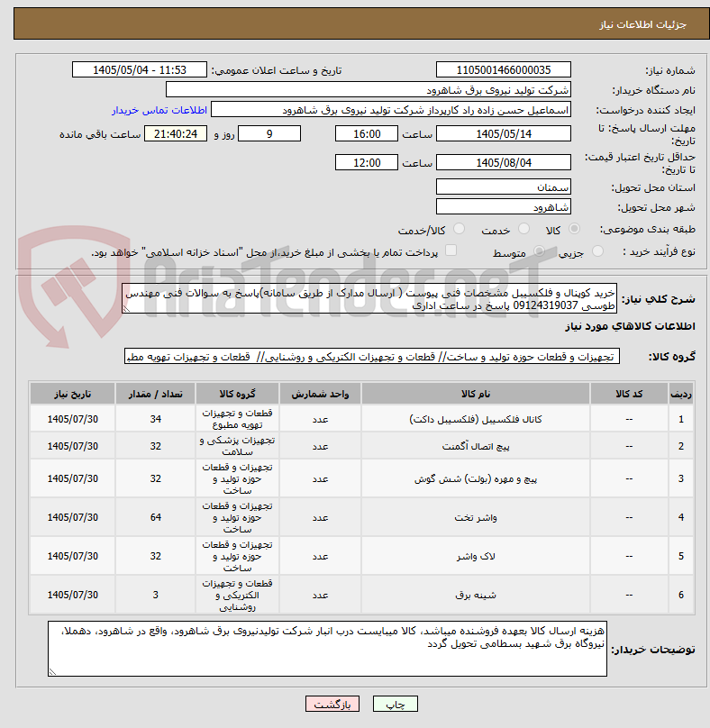
Task: Click the general need description text area
Action: 369,298
